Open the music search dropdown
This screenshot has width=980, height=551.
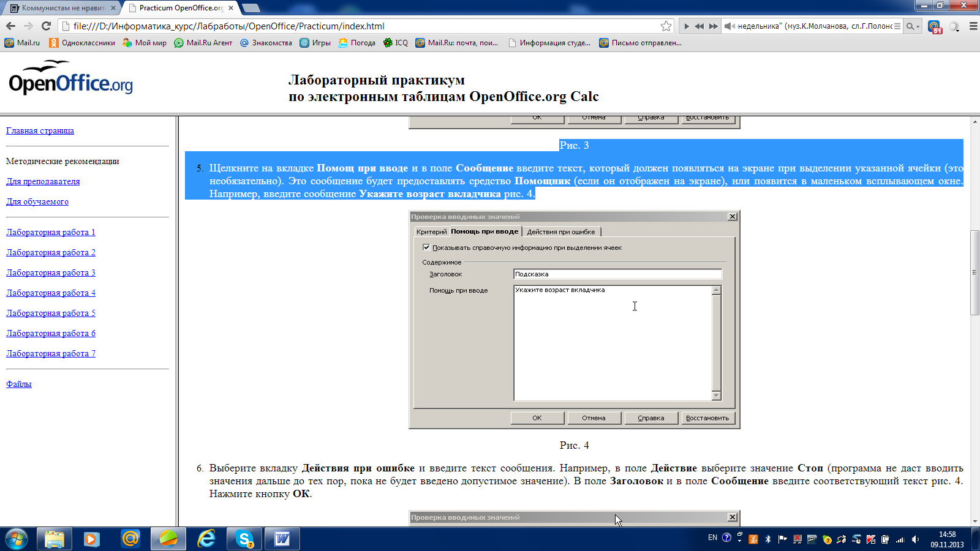click(x=913, y=26)
